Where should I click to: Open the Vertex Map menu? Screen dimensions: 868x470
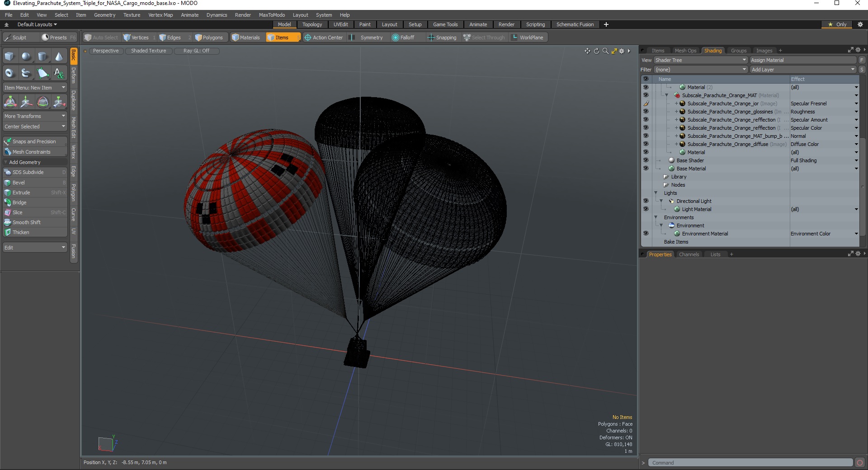click(160, 15)
